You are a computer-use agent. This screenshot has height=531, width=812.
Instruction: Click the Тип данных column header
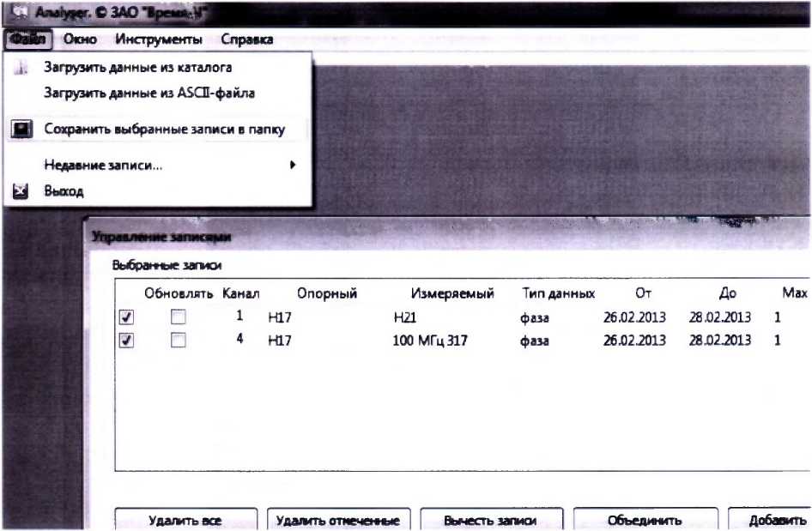pyautogui.click(x=558, y=293)
